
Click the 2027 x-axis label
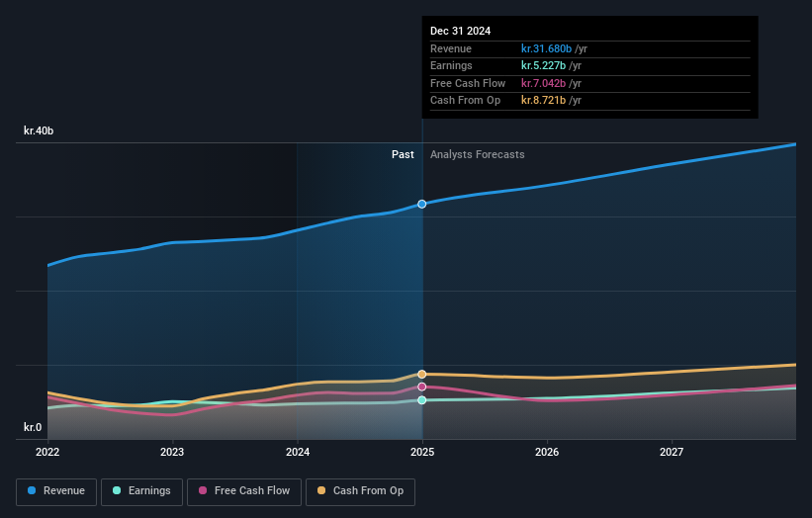(672, 452)
